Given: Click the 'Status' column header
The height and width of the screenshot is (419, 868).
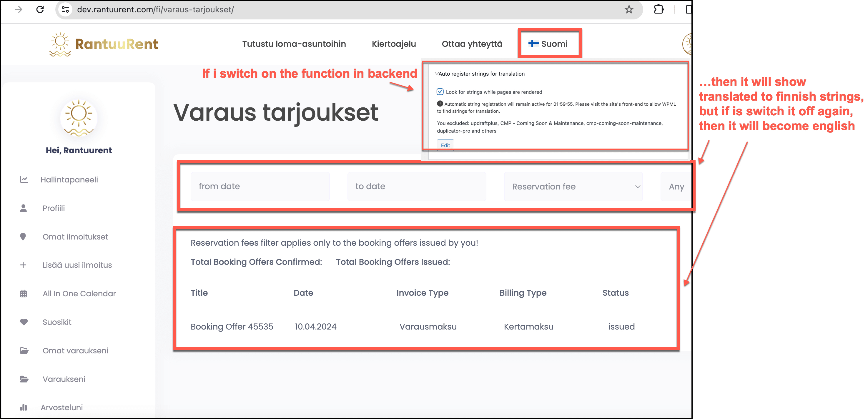Looking at the screenshot, I should click(x=615, y=293).
